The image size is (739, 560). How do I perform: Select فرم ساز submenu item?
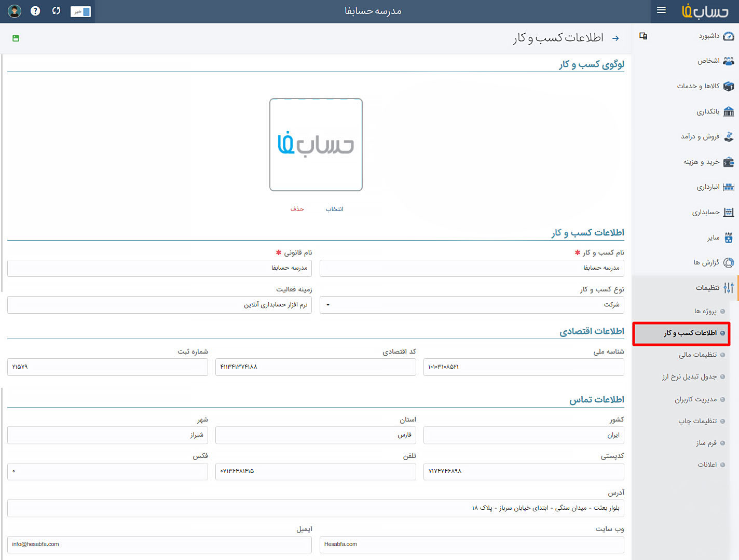pyautogui.click(x=710, y=443)
